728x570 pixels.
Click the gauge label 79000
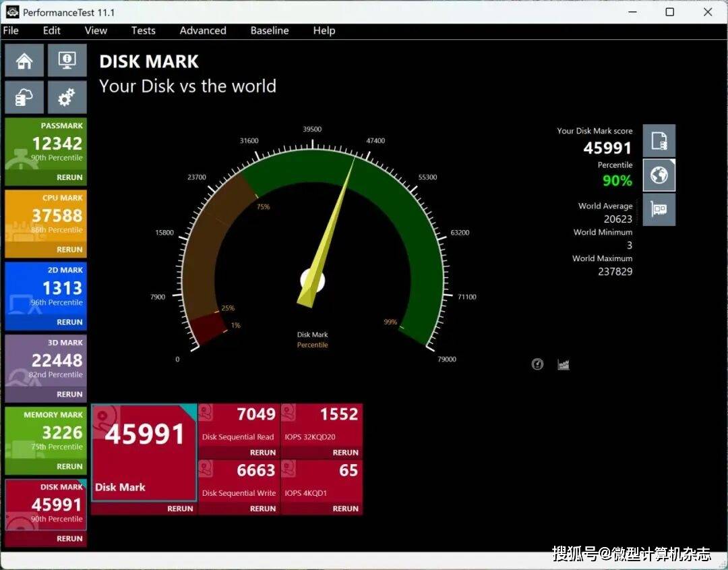pyautogui.click(x=447, y=359)
